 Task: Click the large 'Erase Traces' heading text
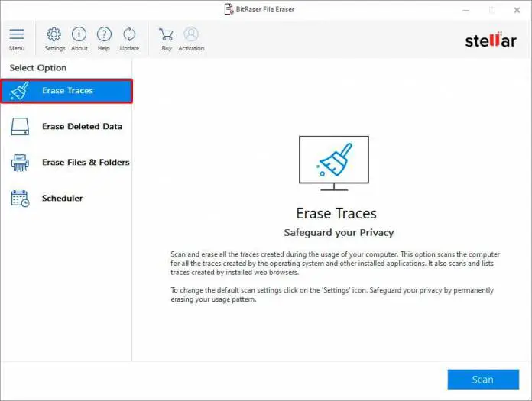(x=336, y=214)
